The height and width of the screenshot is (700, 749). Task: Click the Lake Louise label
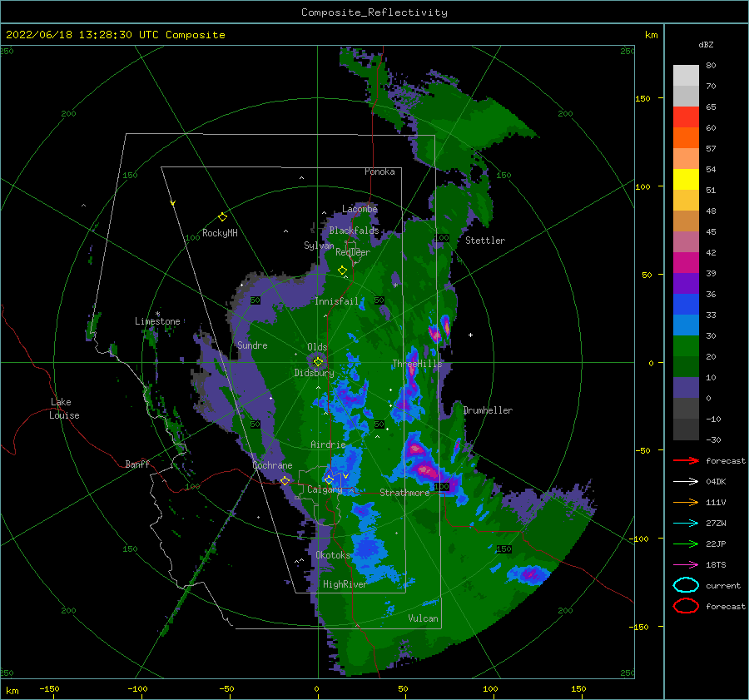pyautogui.click(x=64, y=409)
